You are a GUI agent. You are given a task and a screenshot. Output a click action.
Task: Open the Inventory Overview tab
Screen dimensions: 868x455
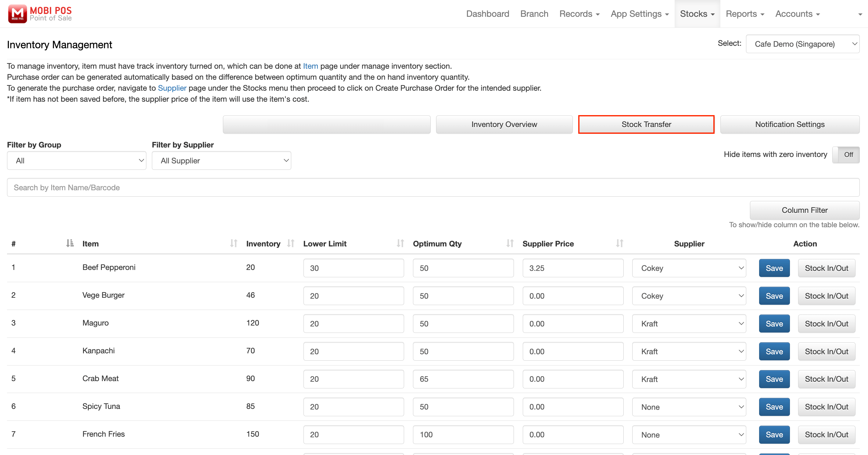click(505, 124)
